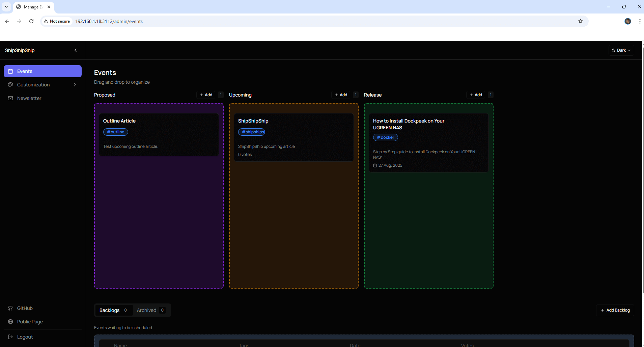Switch to the Backlogs tab
The image size is (644, 347).
pos(114,310)
